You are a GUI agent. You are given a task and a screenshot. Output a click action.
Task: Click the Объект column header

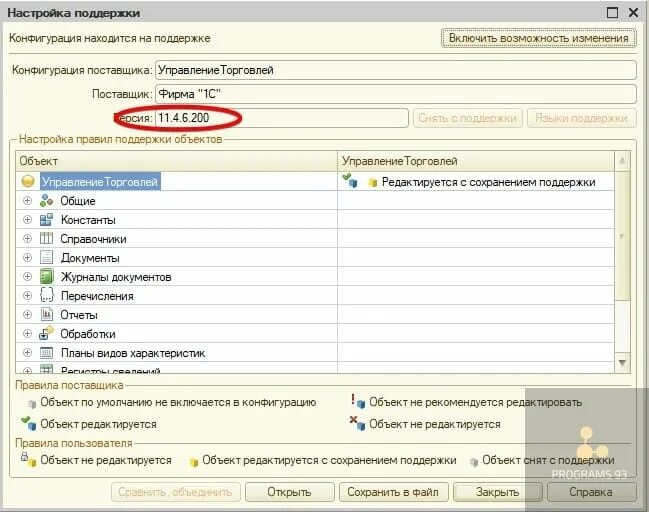coord(176,161)
